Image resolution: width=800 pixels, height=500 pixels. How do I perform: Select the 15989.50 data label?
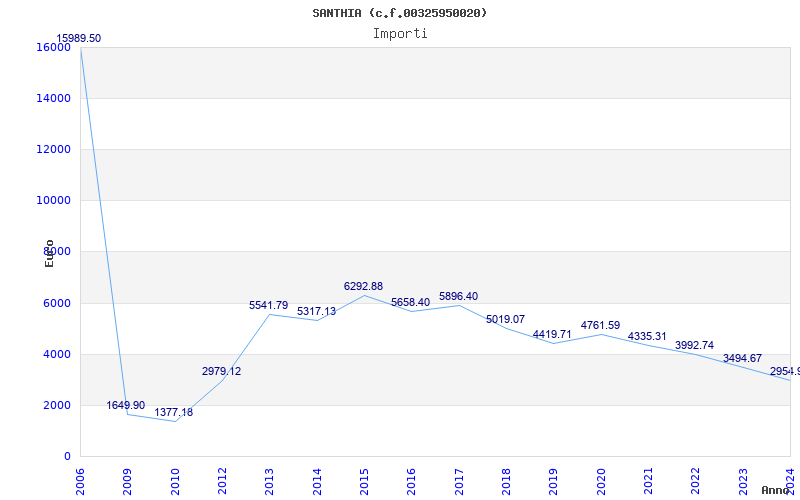[79, 38]
